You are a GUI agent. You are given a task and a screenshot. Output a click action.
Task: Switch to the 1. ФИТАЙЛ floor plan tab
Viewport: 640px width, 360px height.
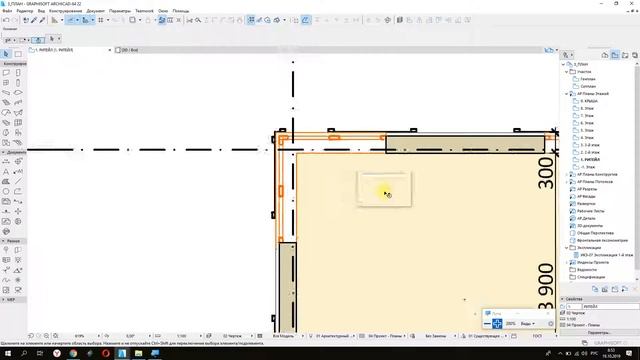[x=51, y=50]
